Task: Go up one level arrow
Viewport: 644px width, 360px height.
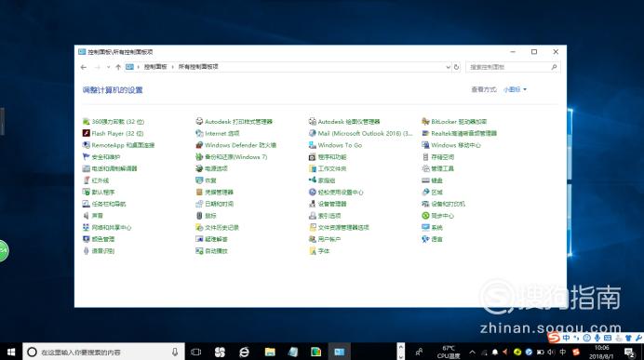Action: pyautogui.click(x=118, y=67)
